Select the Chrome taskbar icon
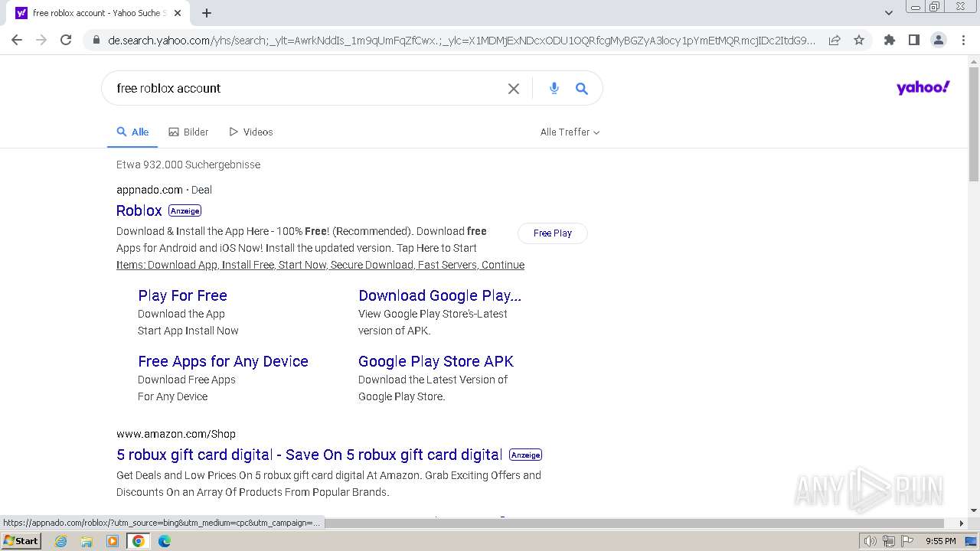The image size is (980, 551). coord(139,541)
